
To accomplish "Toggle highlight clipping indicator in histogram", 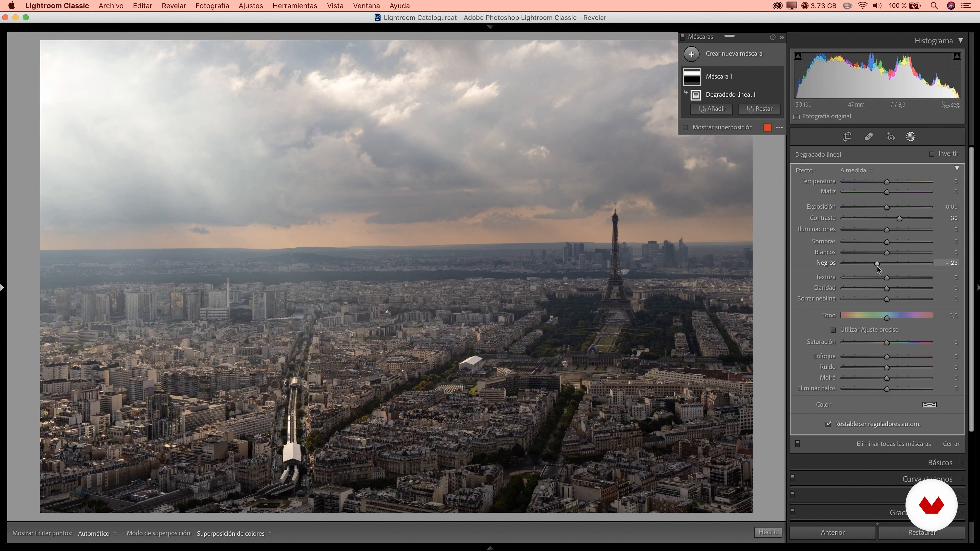I will tap(957, 56).
